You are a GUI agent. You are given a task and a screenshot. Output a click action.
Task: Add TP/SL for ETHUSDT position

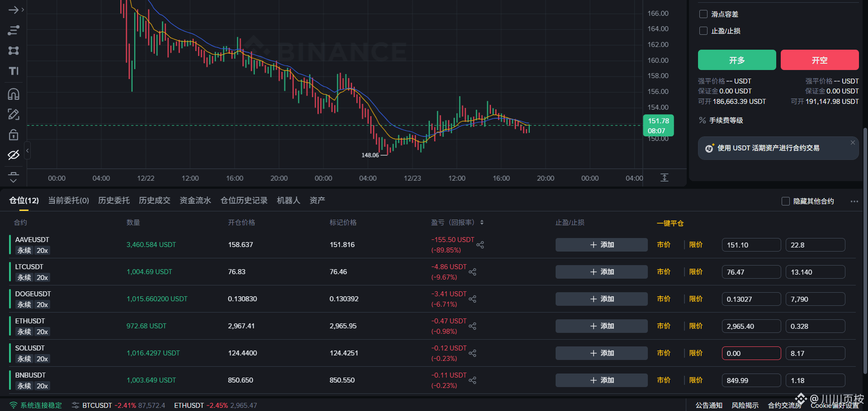point(602,326)
